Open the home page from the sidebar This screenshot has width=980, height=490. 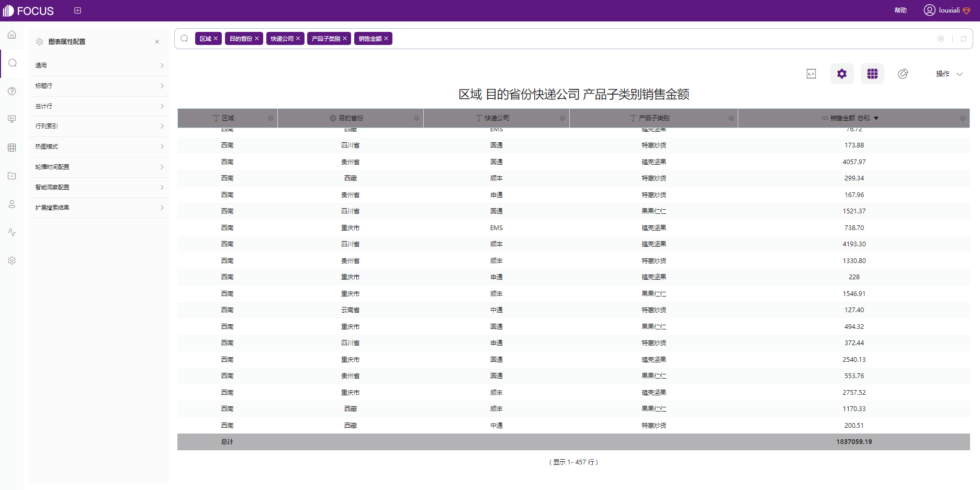click(12, 35)
